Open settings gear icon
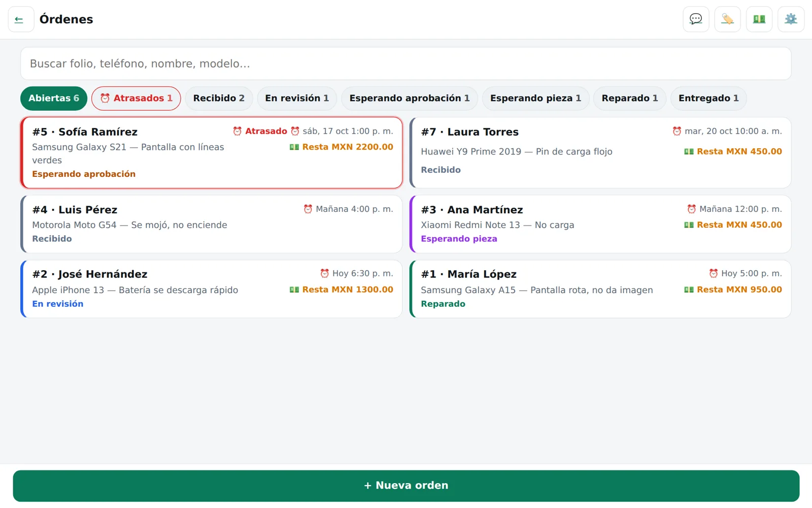Viewport: 812px width, 508px height. (x=791, y=19)
